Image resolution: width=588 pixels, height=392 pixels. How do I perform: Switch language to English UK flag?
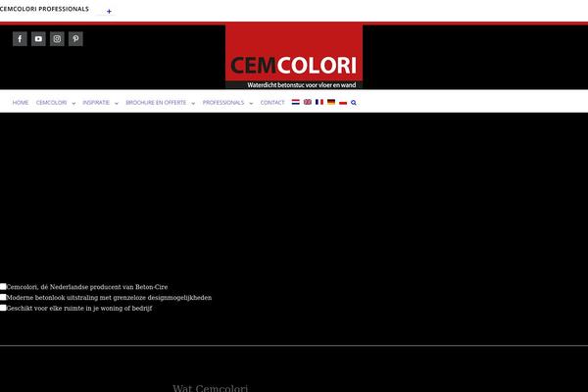click(x=308, y=102)
